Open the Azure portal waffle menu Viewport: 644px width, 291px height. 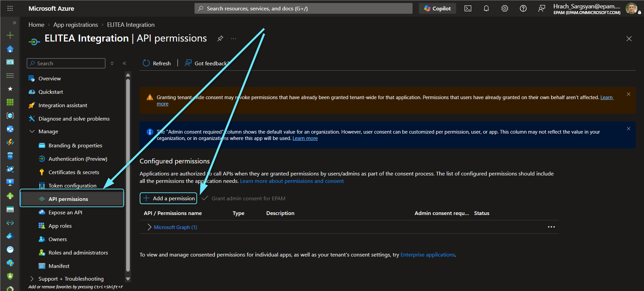(x=10, y=8)
